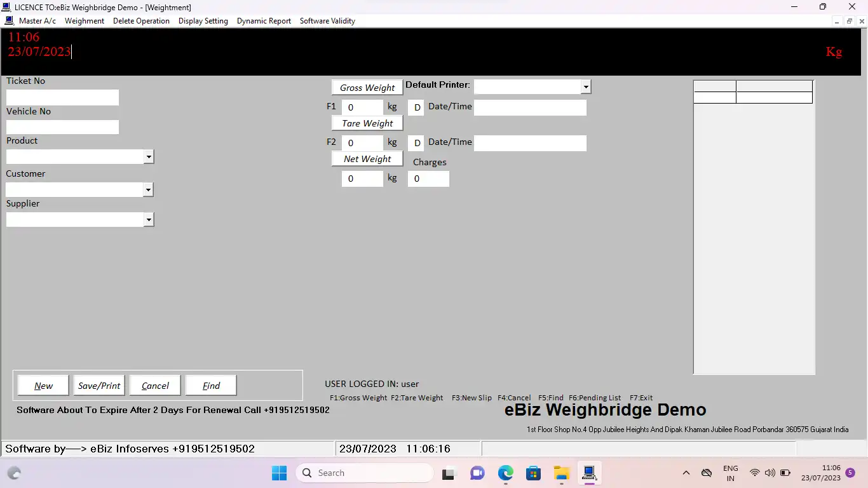Open the widgets icon at taskbar left
The width and height of the screenshot is (868, 488).
14,473
